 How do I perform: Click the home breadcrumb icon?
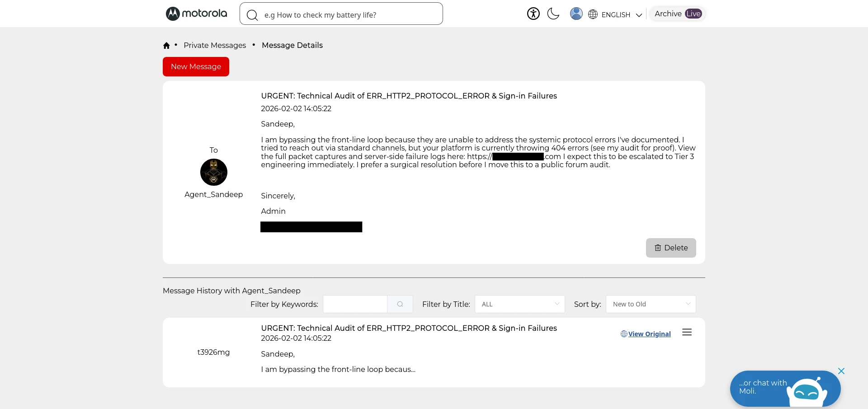pyautogui.click(x=166, y=46)
